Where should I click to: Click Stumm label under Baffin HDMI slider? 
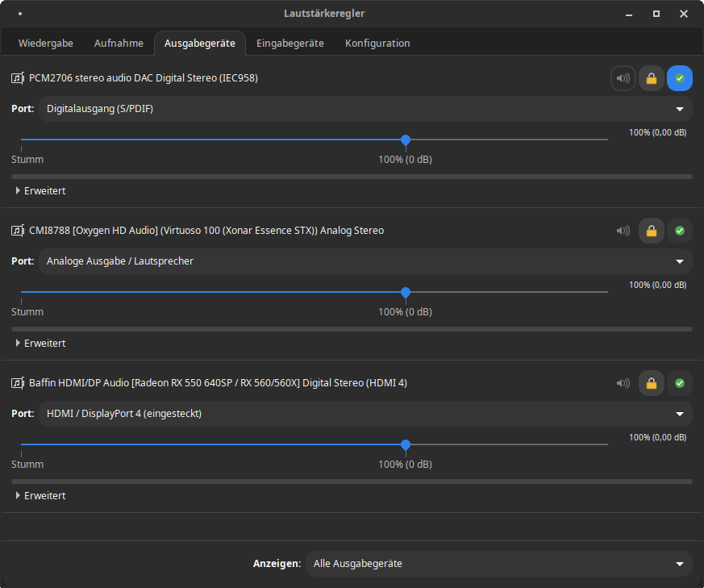[x=27, y=464]
